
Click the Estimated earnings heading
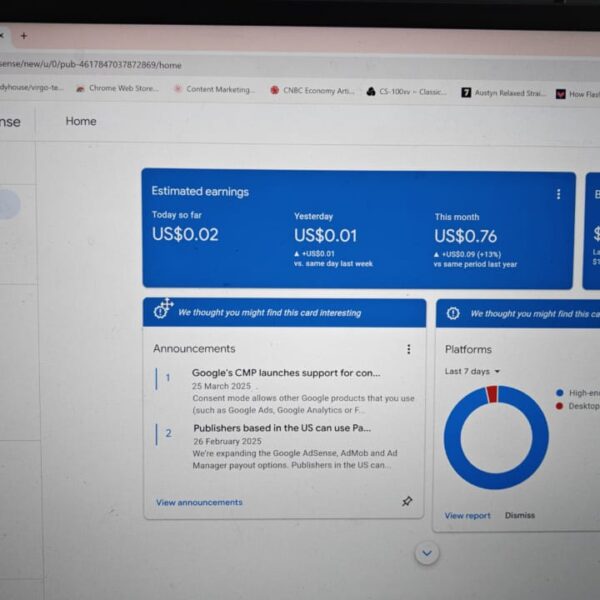[x=200, y=191]
